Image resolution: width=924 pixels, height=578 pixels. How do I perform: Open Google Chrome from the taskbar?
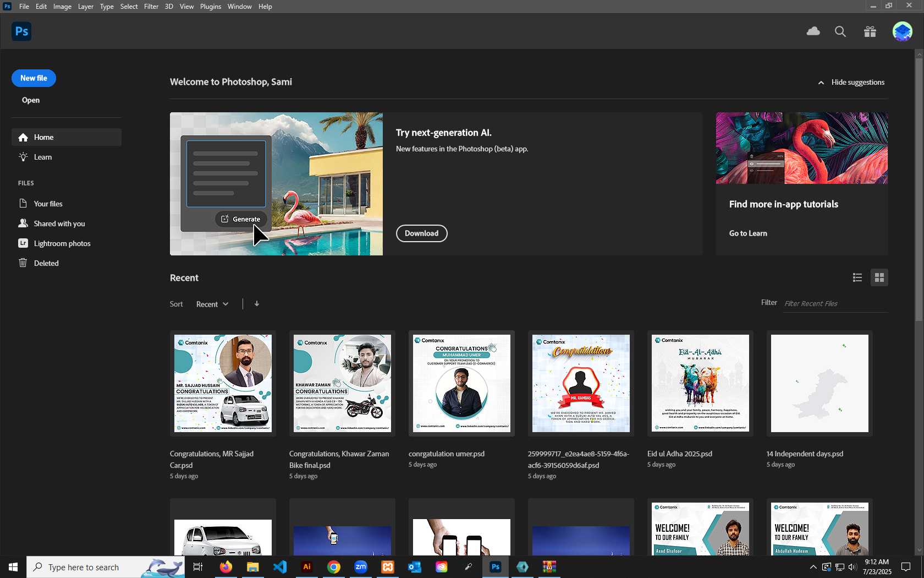click(334, 567)
